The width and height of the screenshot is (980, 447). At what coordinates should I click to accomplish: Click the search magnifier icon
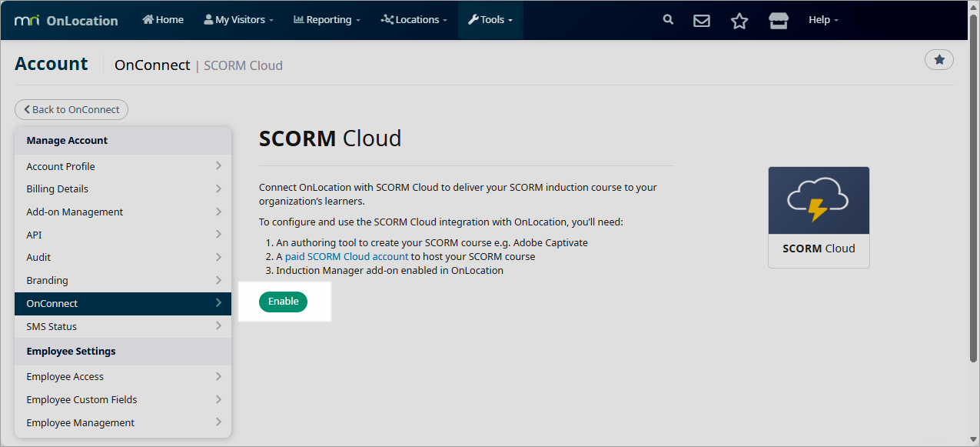point(668,20)
